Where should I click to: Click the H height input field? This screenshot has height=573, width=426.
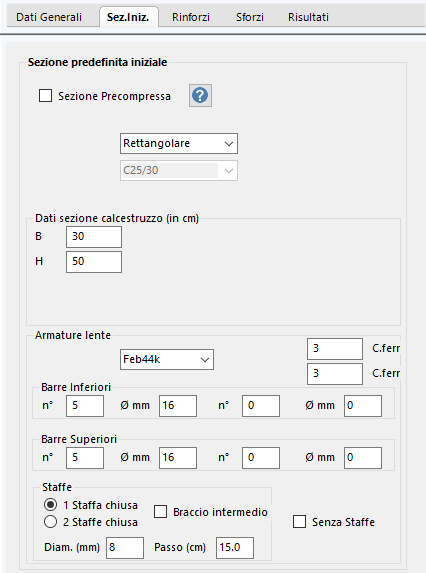(94, 262)
